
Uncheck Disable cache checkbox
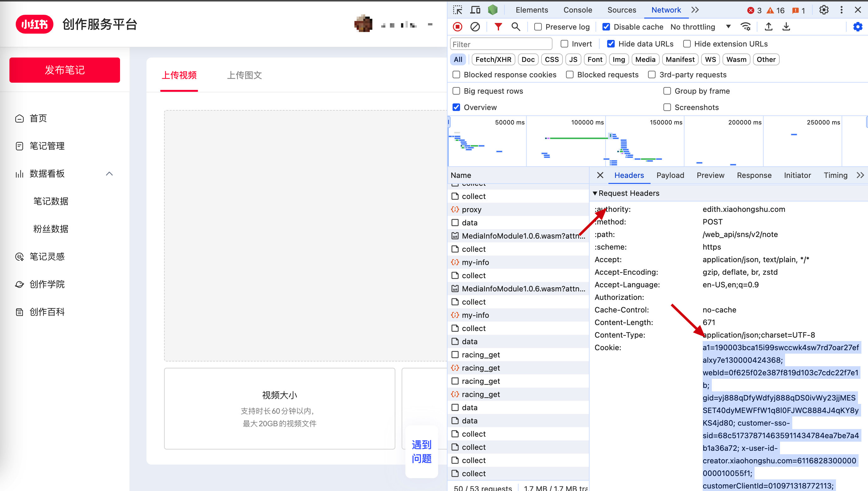pos(606,27)
